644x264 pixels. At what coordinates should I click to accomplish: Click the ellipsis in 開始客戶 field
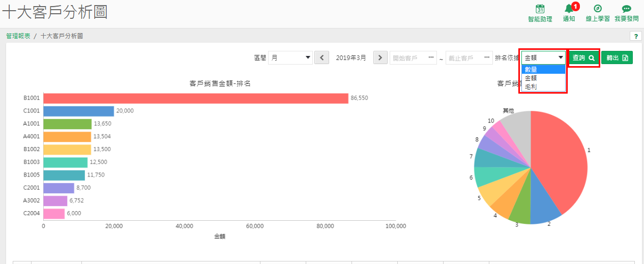[431, 58]
